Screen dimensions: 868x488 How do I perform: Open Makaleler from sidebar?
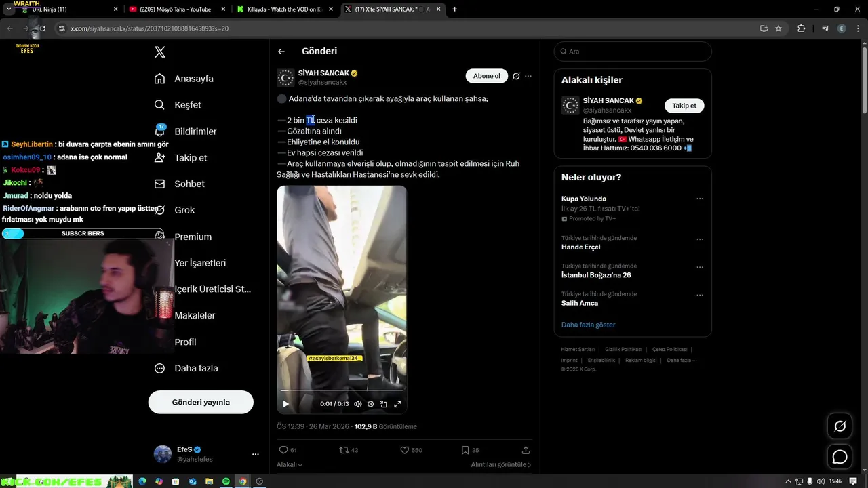pyautogui.click(x=195, y=315)
